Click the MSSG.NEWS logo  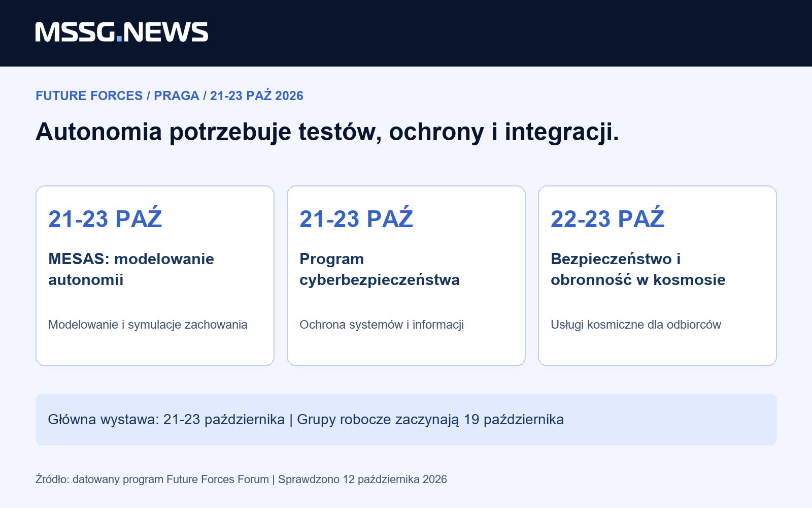(122, 32)
